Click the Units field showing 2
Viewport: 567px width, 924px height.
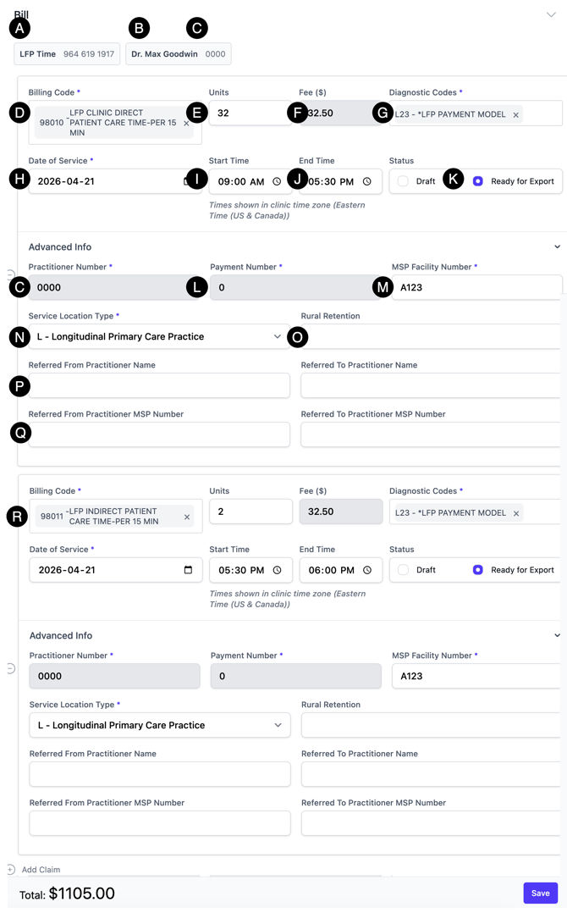[x=250, y=512]
